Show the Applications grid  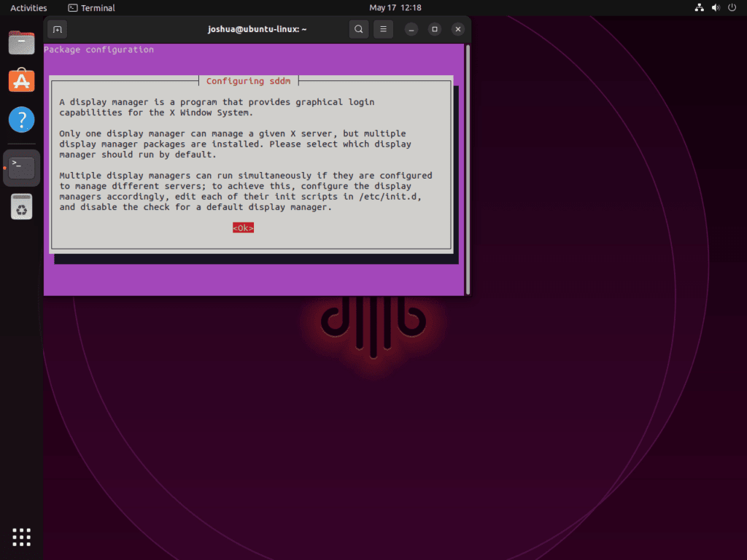tap(21, 537)
